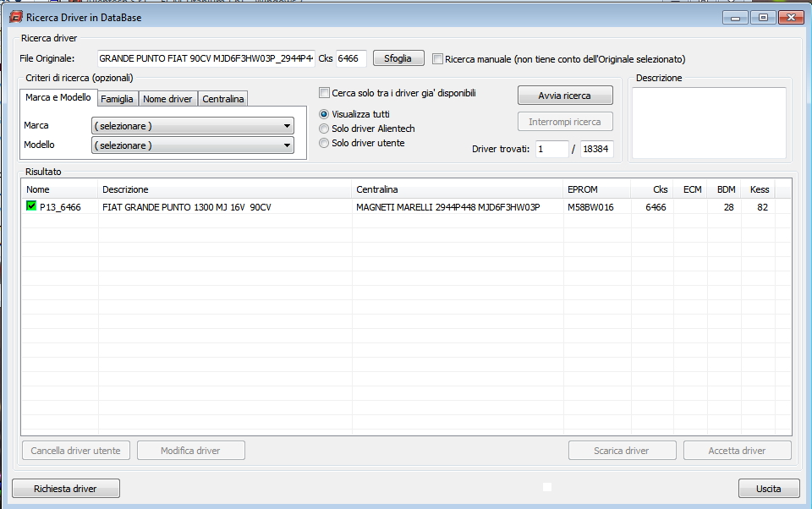Select Solo driver Alientech option
Screen dimensions: 812x509
click(324, 129)
